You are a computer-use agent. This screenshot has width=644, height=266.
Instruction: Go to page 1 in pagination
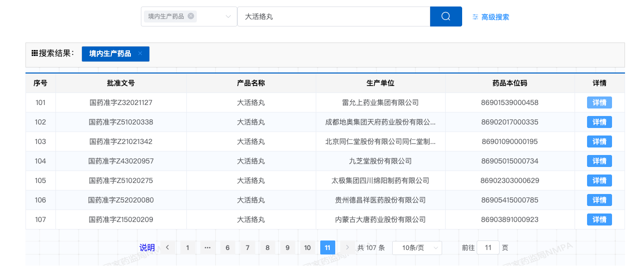188,247
